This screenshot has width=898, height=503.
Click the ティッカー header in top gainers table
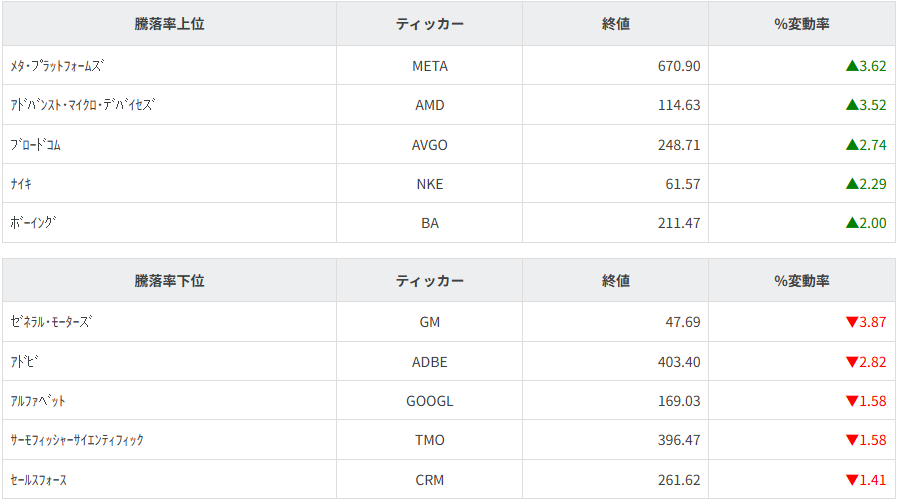pyautogui.click(x=429, y=24)
